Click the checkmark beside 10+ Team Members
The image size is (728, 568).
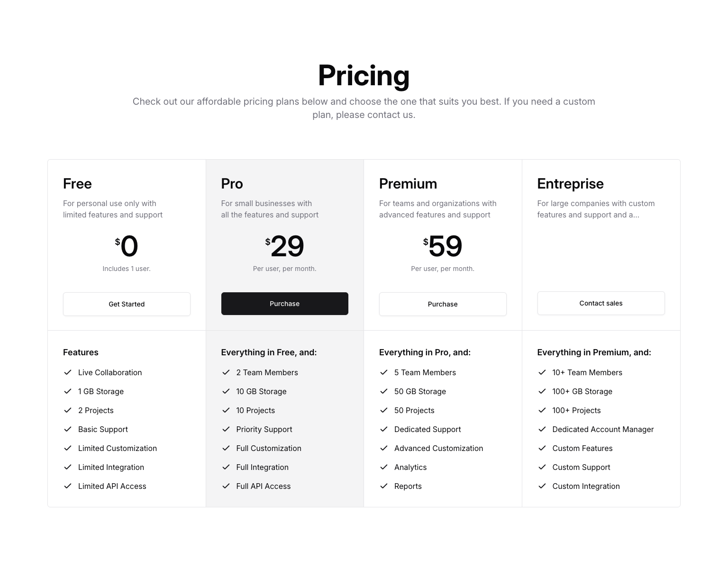(542, 372)
